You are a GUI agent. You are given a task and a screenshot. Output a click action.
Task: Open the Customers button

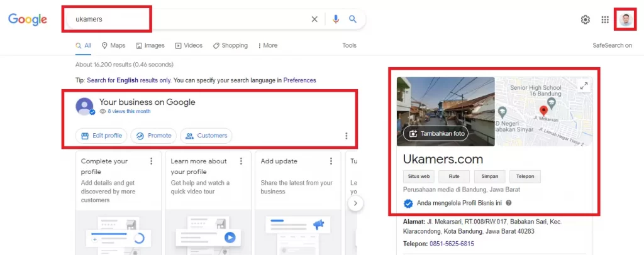[206, 136]
